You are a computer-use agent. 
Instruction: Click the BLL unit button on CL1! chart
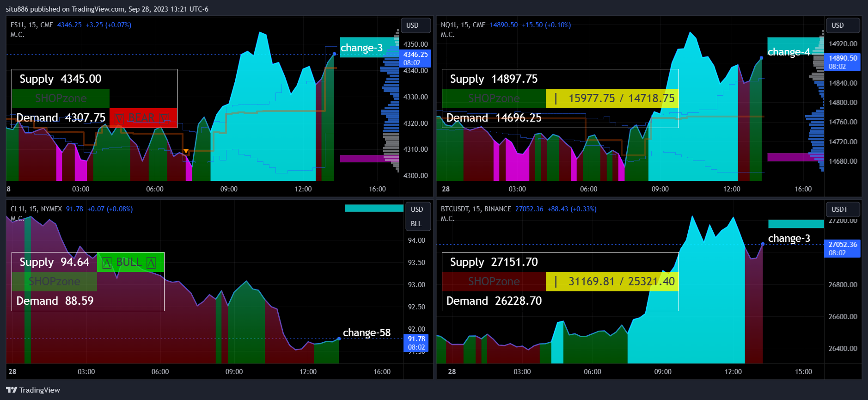pos(417,223)
